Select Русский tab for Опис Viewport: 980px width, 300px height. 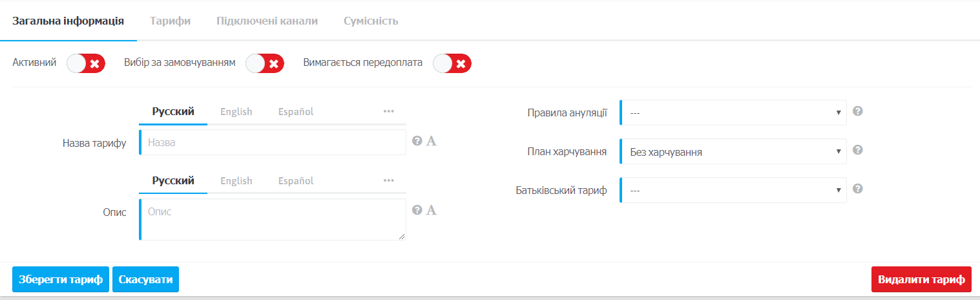click(x=173, y=180)
